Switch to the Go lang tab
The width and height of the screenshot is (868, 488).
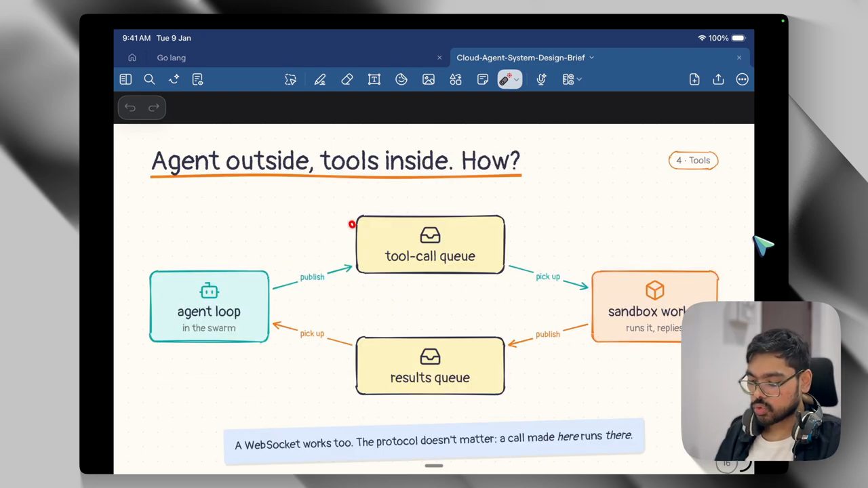coord(172,58)
